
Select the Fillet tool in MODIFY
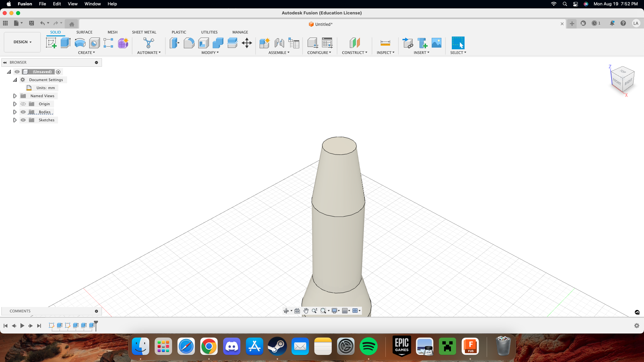189,43
